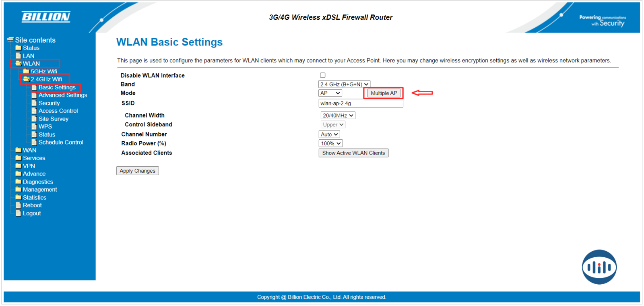Click the Apply Changes button

click(137, 171)
